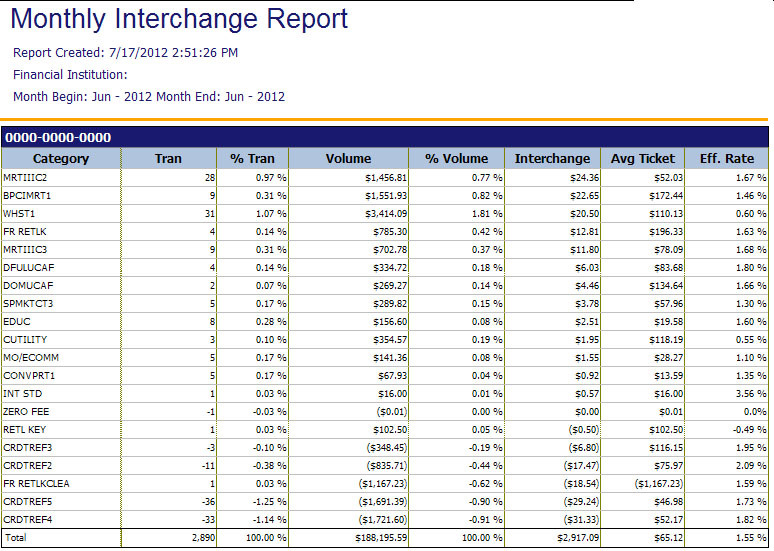
Task: Select the FR RETLKCLEA category cell
Action: point(36,483)
